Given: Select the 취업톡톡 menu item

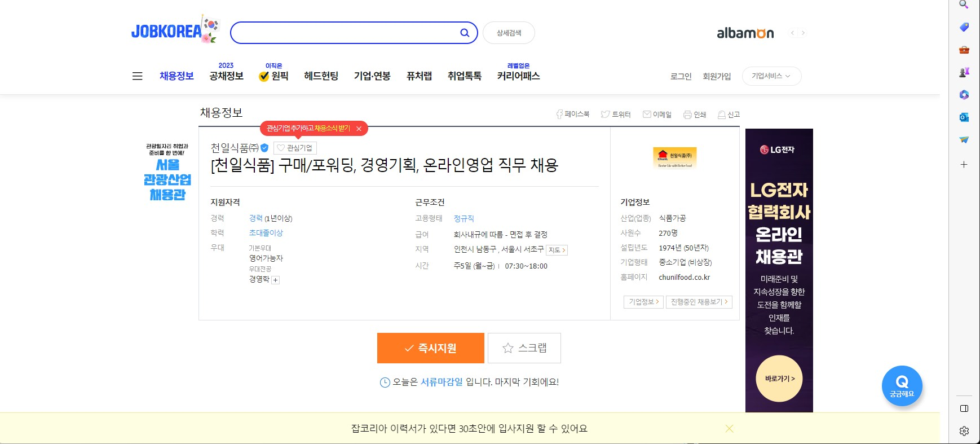Looking at the screenshot, I should [464, 76].
